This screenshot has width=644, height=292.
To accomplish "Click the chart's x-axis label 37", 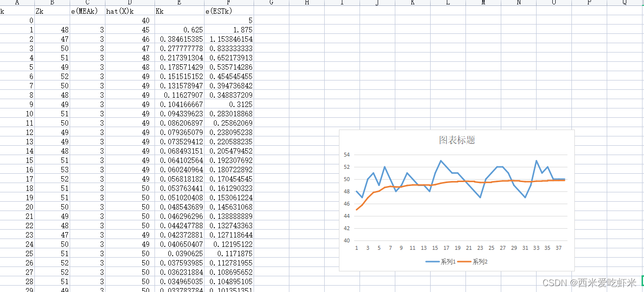I will coord(559,248).
